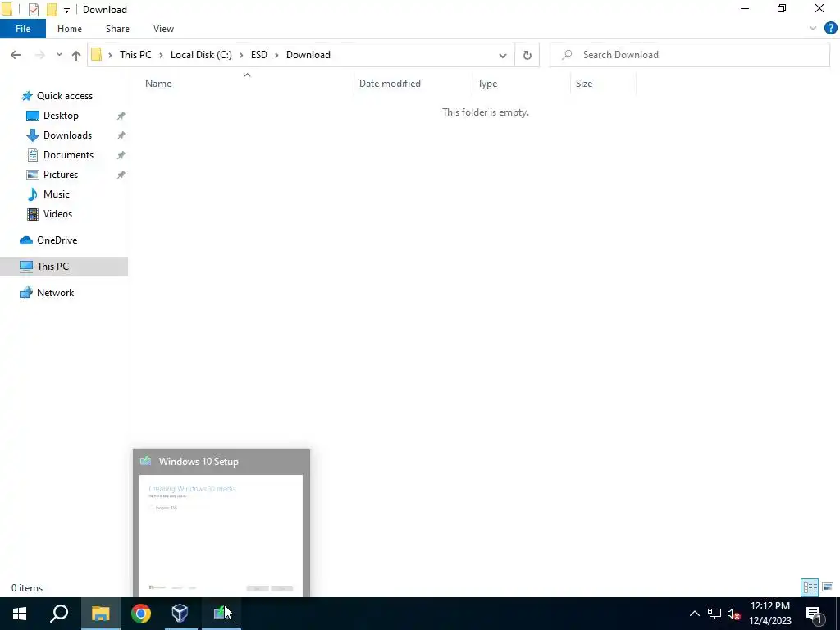Open the Share ribbon tab
This screenshot has height=630, width=840.
pyautogui.click(x=117, y=29)
